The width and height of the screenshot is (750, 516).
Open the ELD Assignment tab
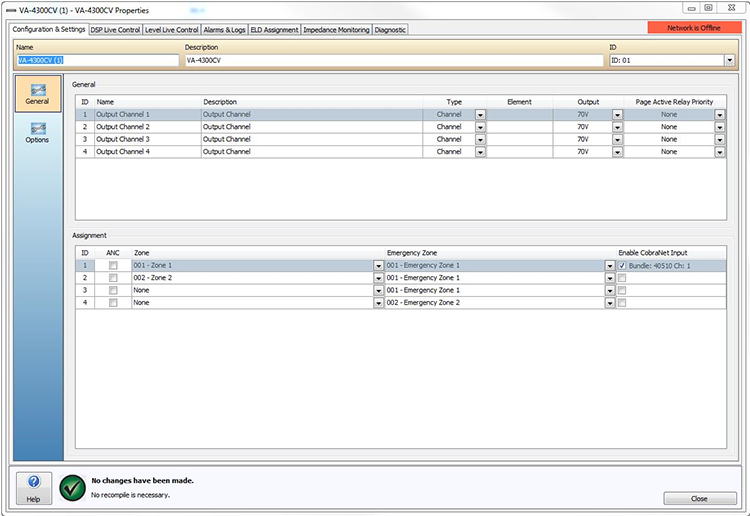pyautogui.click(x=274, y=30)
